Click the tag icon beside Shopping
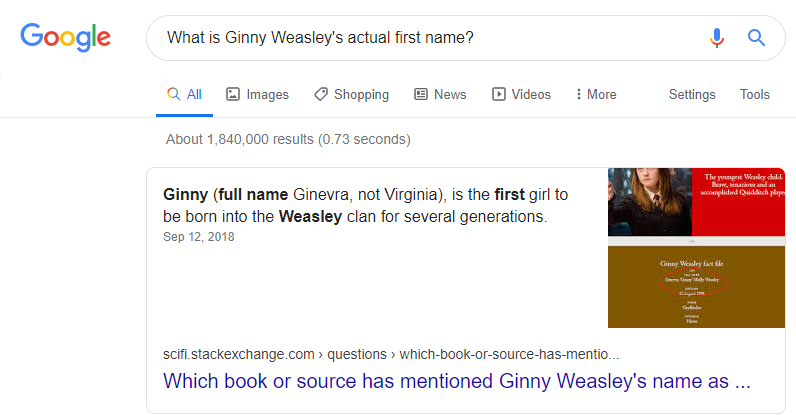 coord(320,94)
